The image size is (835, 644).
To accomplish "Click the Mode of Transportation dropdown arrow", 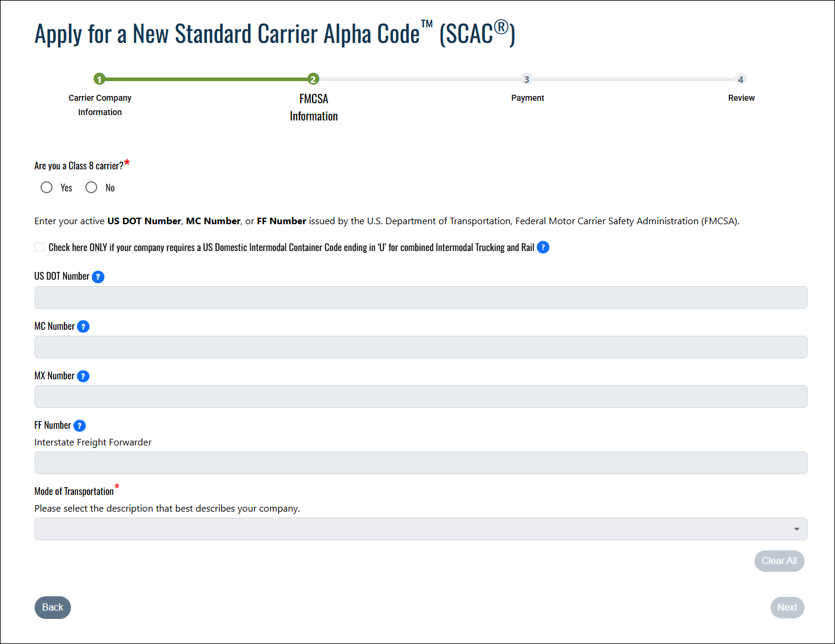I will click(x=796, y=529).
